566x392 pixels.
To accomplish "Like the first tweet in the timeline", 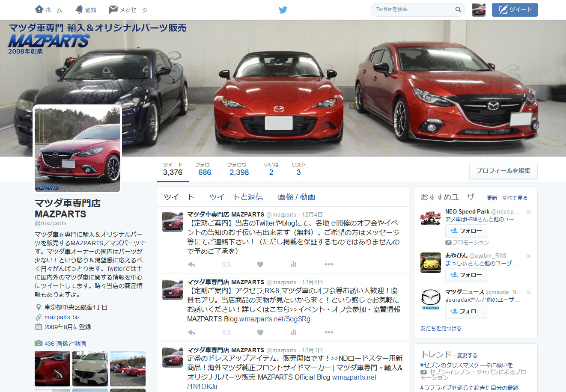I will 260,264.
